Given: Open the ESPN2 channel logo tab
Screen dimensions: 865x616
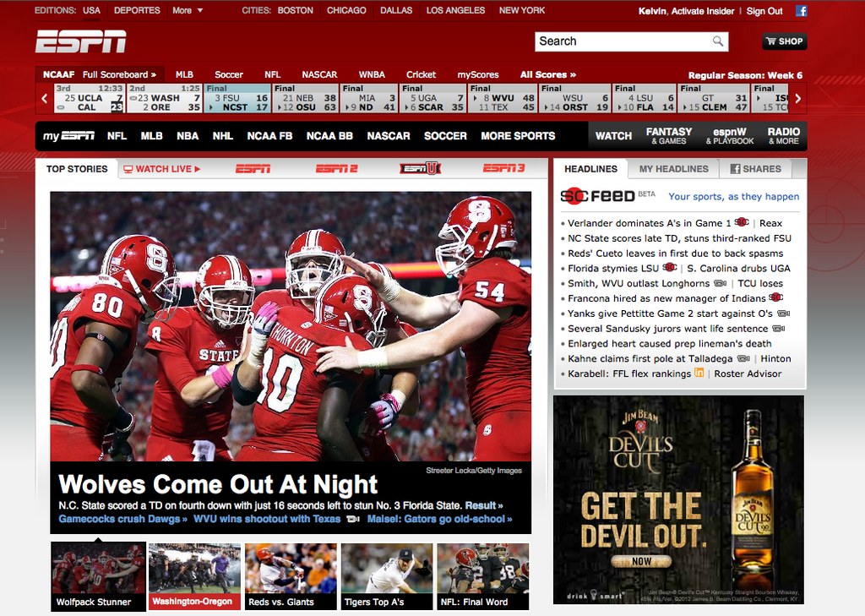Looking at the screenshot, I should pyautogui.click(x=336, y=169).
